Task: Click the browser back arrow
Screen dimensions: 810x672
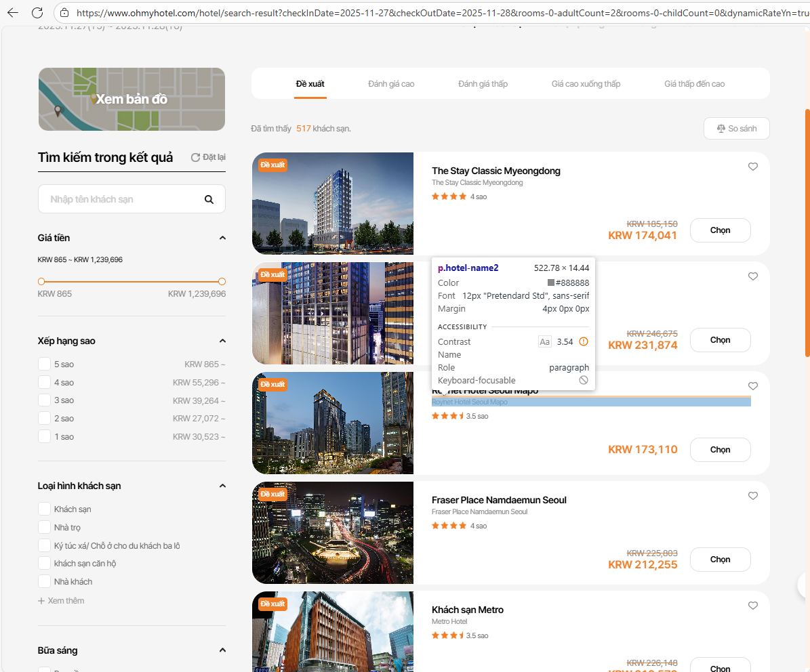Action: click(x=13, y=12)
